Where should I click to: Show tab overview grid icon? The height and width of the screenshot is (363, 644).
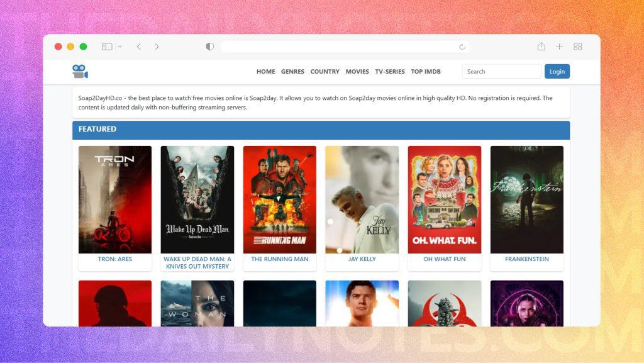[x=577, y=47]
